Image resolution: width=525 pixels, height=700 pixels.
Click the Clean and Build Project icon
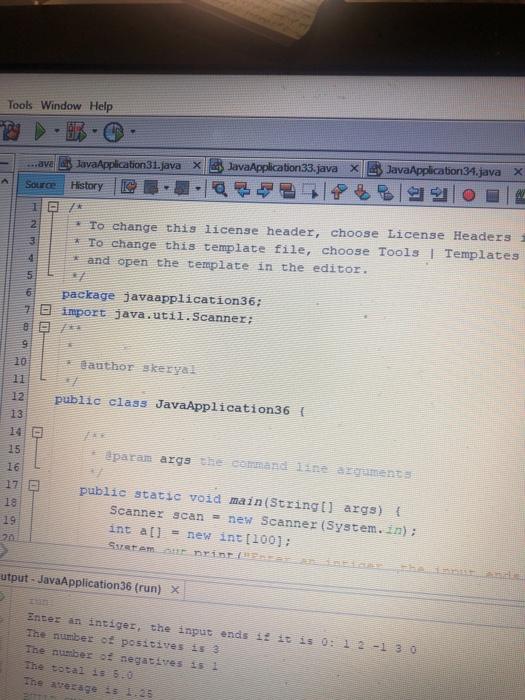[x=10, y=131]
